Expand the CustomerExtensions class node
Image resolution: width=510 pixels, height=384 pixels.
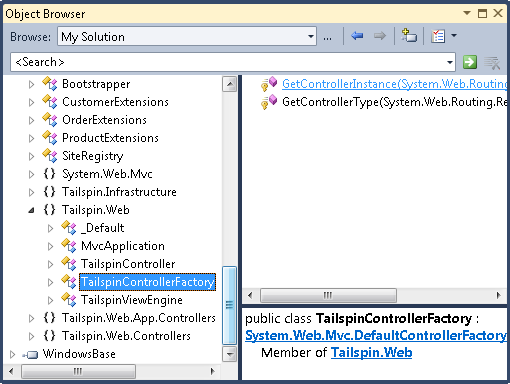pos(31,102)
